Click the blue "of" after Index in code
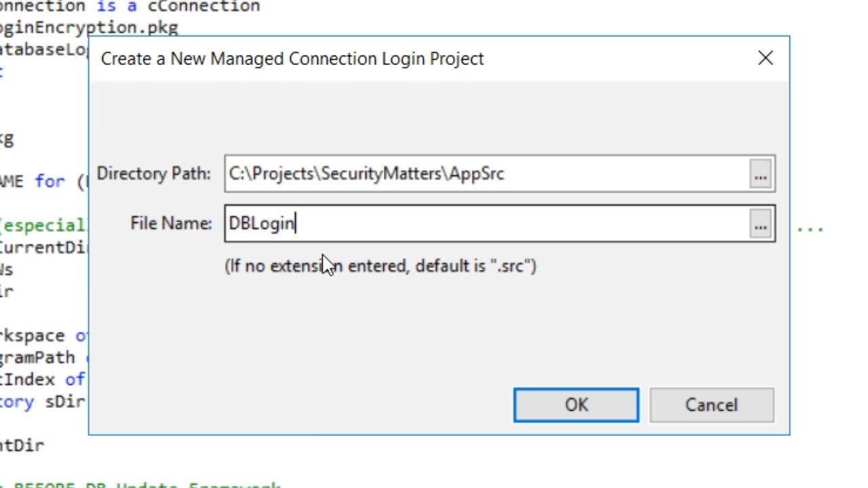 [x=75, y=380]
